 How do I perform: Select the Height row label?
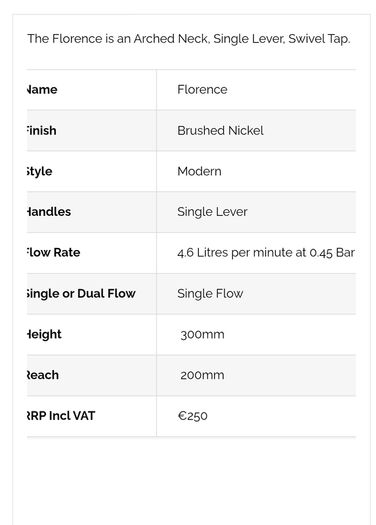coord(44,334)
